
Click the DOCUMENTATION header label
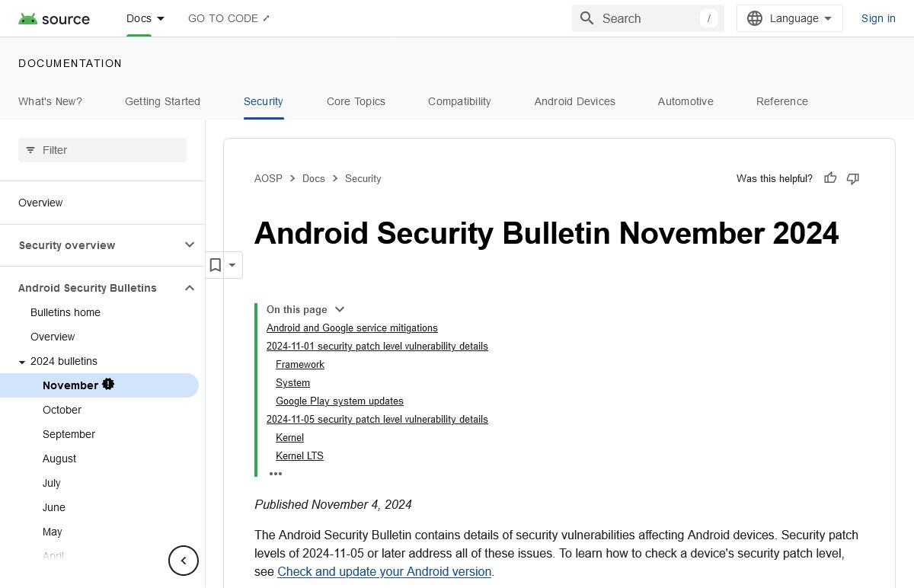click(x=70, y=63)
